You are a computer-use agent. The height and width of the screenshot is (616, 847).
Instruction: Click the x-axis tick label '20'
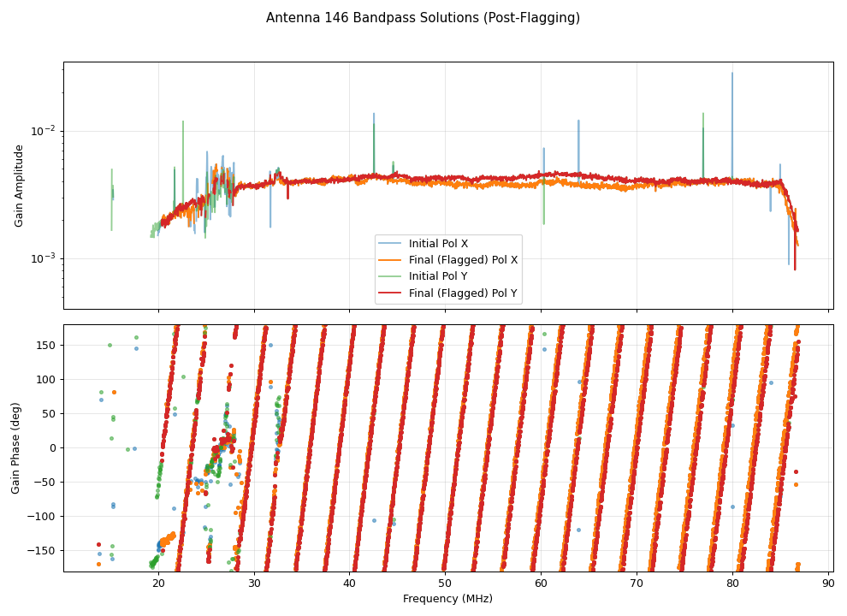[x=158, y=583]
